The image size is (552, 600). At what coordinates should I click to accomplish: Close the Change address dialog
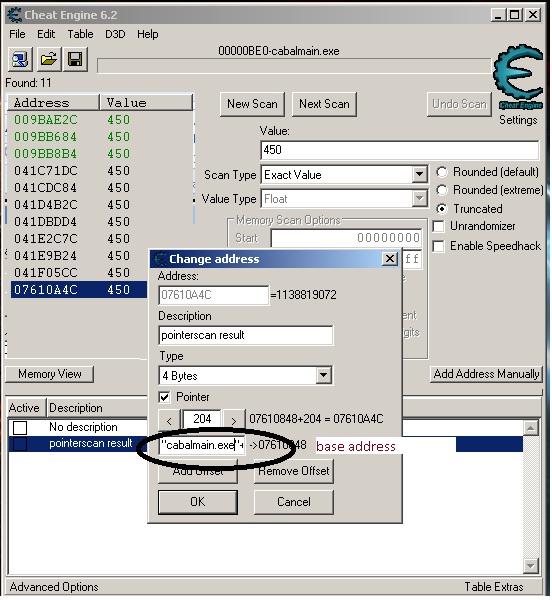coord(389,259)
